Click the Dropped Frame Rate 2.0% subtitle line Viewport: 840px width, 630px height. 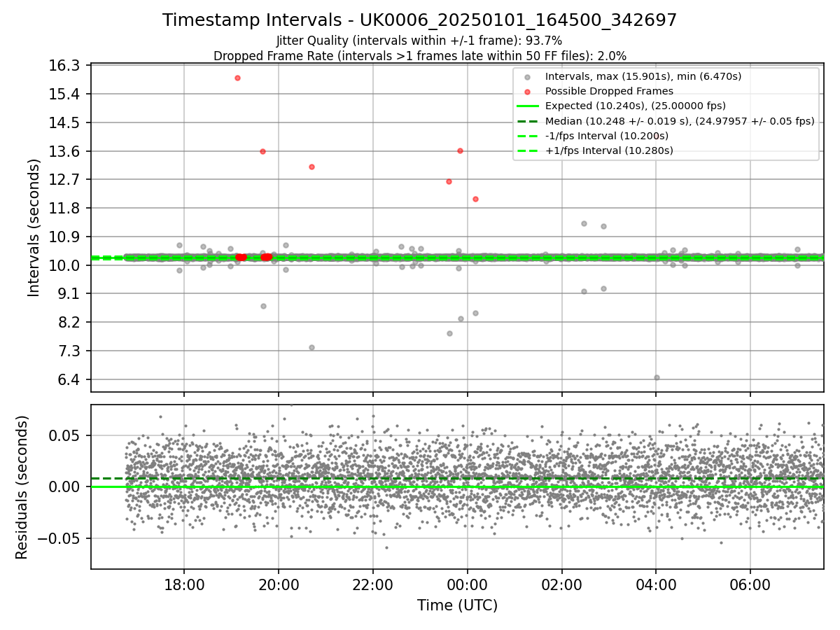[x=419, y=55]
